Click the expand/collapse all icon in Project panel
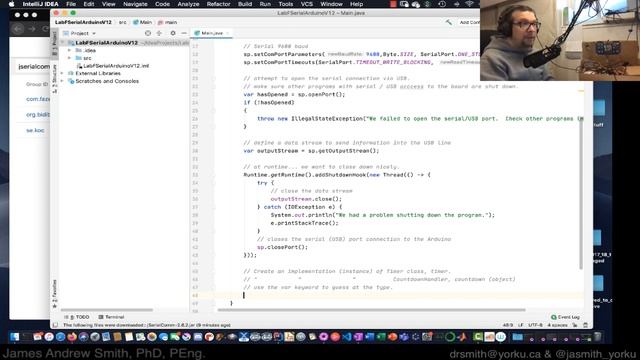Viewport: 640px width, 360px height. tap(159, 33)
